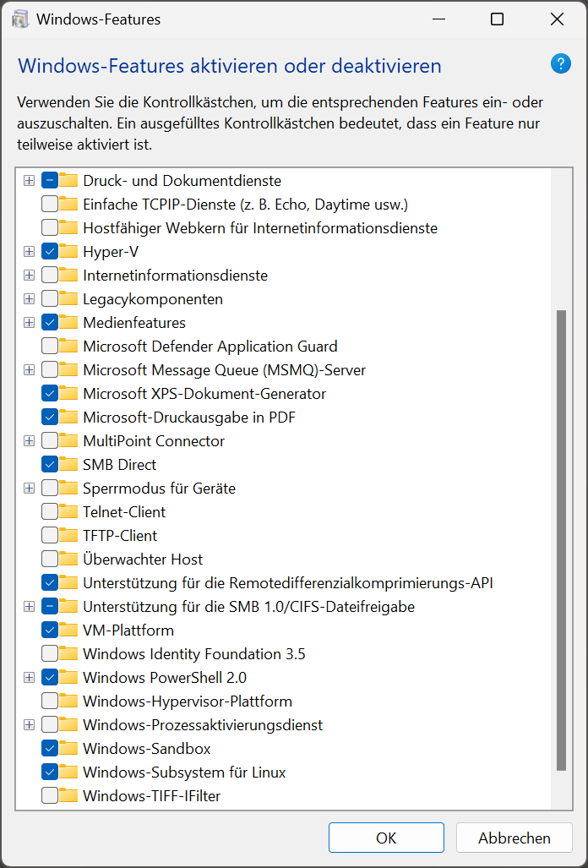This screenshot has height=868, width=588.
Task: Click the Windows-Features title bar app icon
Action: pyautogui.click(x=20, y=19)
